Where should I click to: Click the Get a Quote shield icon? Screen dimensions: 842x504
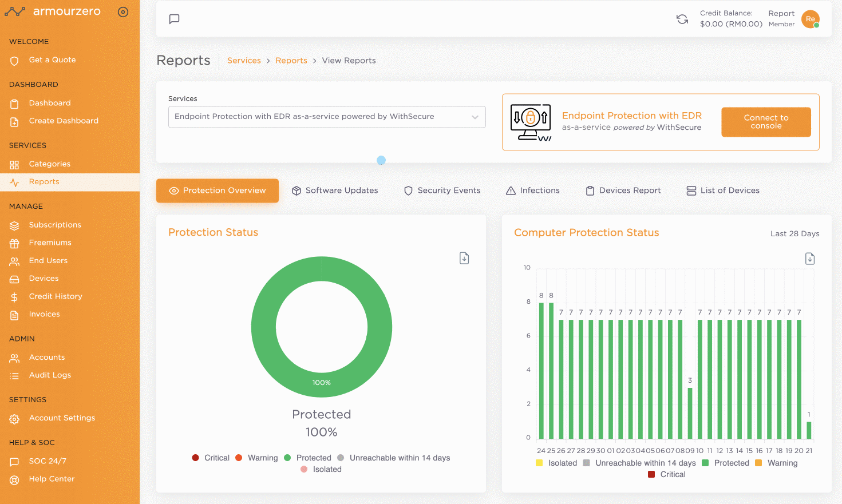tap(14, 61)
